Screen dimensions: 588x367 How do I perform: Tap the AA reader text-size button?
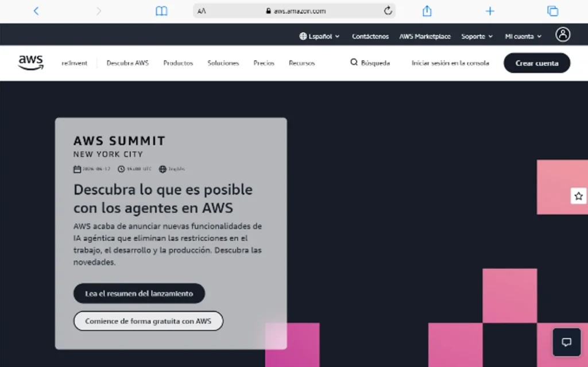point(202,11)
